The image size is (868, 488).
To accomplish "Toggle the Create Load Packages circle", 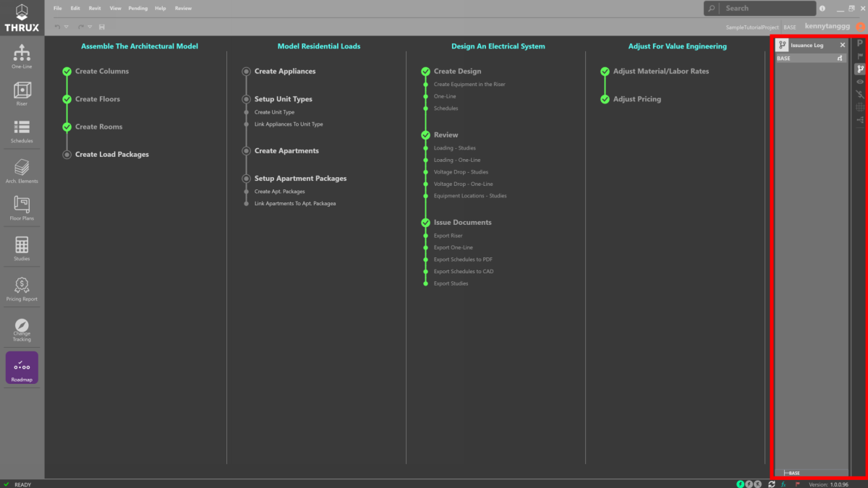I will point(67,154).
